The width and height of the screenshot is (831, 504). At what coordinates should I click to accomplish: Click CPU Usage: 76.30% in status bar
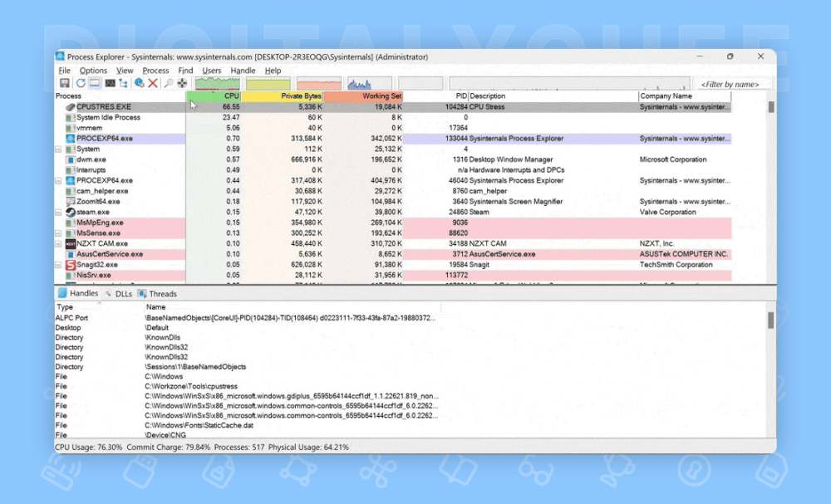[x=89, y=448]
